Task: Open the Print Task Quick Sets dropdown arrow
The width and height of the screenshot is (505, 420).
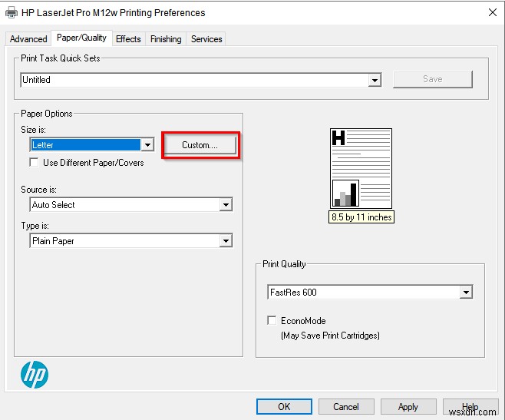Action: tap(375, 80)
